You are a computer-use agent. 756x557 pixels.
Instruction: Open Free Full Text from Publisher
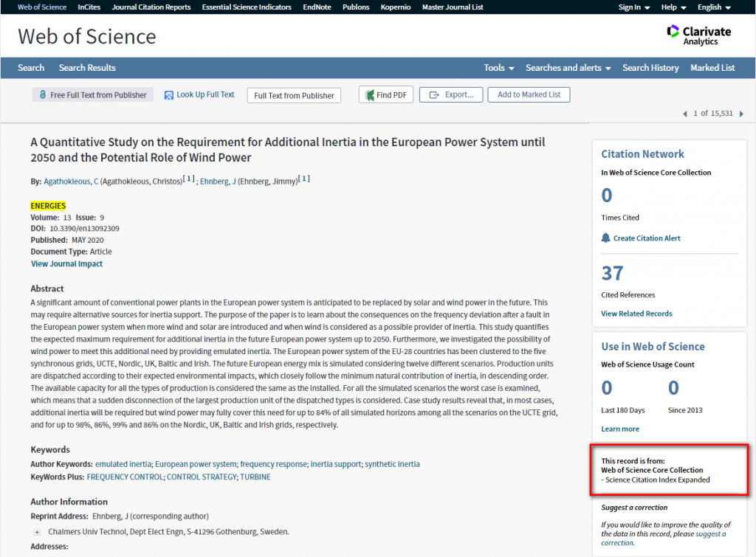pos(93,95)
